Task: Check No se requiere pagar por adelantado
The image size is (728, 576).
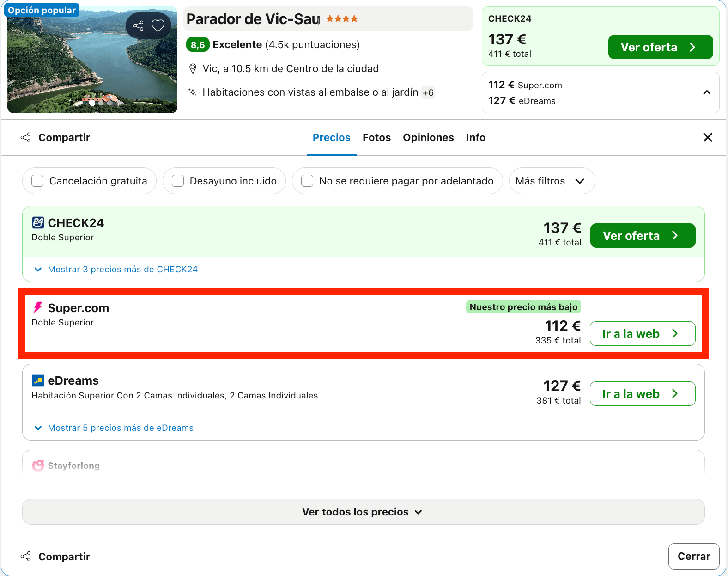Action: tap(307, 181)
